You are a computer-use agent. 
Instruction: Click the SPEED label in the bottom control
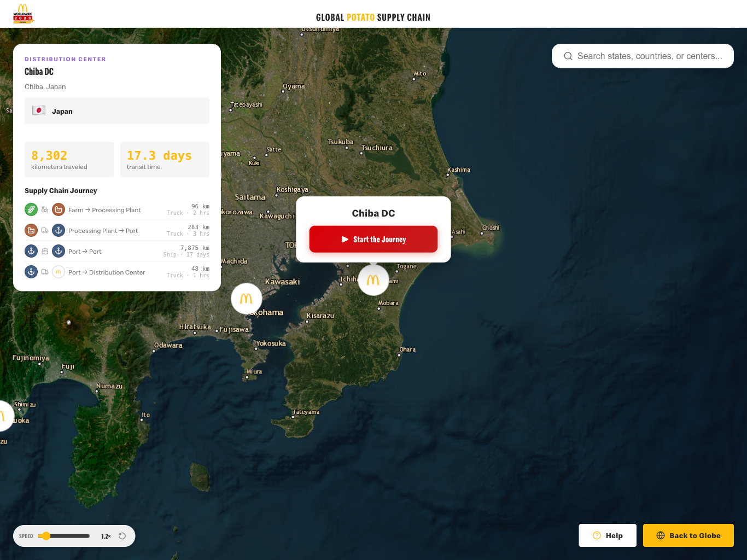point(26,536)
